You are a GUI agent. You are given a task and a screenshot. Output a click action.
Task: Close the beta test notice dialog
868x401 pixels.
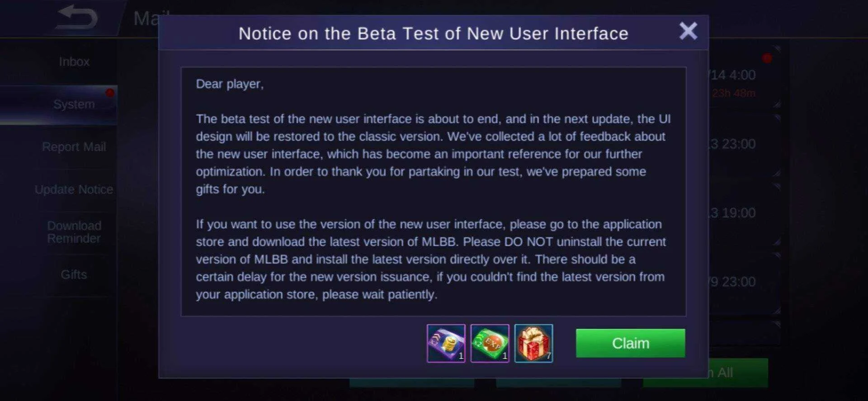point(688,31)
